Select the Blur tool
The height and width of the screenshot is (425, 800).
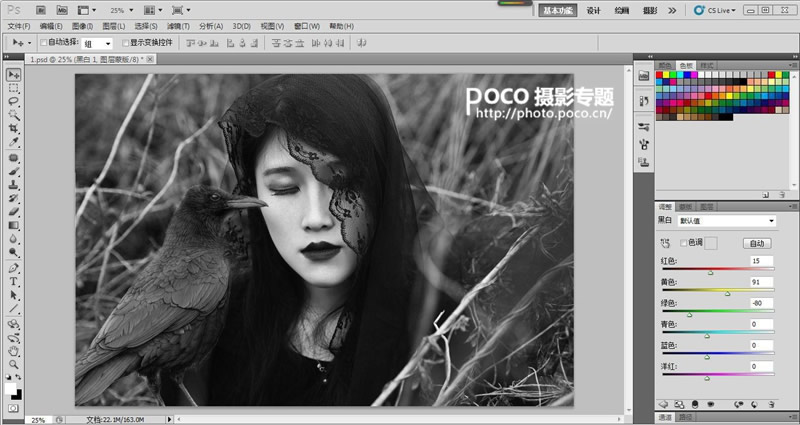[13, 239]
